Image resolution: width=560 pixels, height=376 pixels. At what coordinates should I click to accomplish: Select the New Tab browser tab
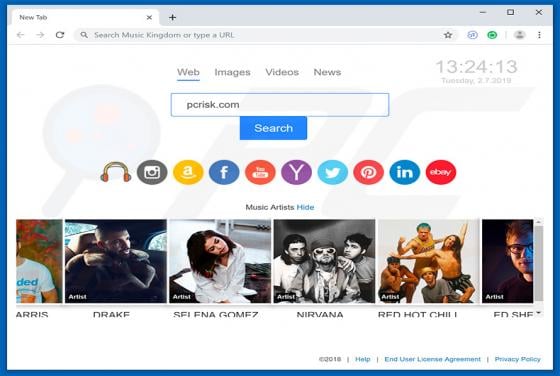[85, 17]
